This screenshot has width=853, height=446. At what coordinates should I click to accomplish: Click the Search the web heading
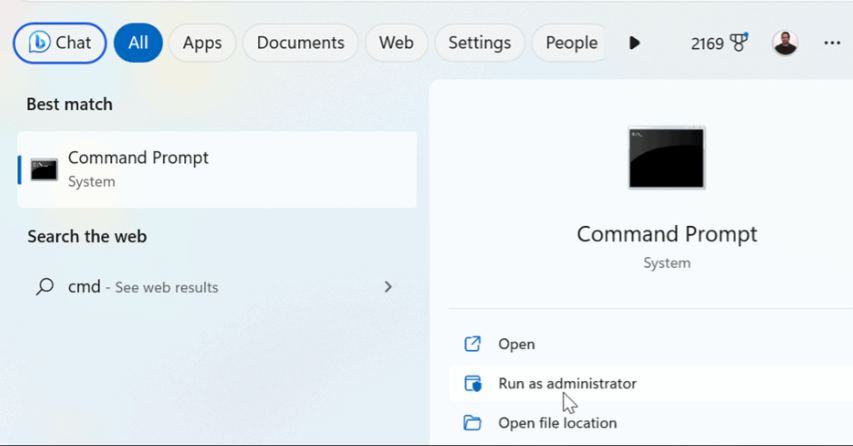click(87, 236)
